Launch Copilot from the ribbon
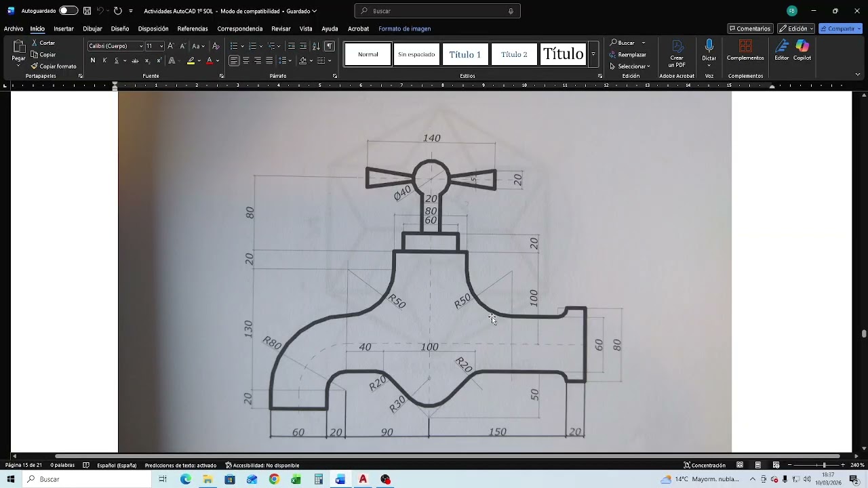The height and width of the screenshot is (488, 868). coord(802,50)
